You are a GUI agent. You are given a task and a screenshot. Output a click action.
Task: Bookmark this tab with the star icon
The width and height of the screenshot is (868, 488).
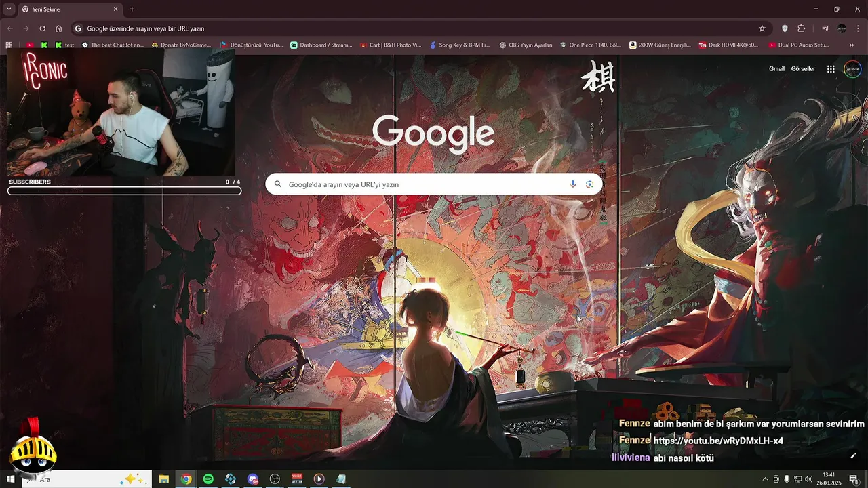[x=762, y=28]
